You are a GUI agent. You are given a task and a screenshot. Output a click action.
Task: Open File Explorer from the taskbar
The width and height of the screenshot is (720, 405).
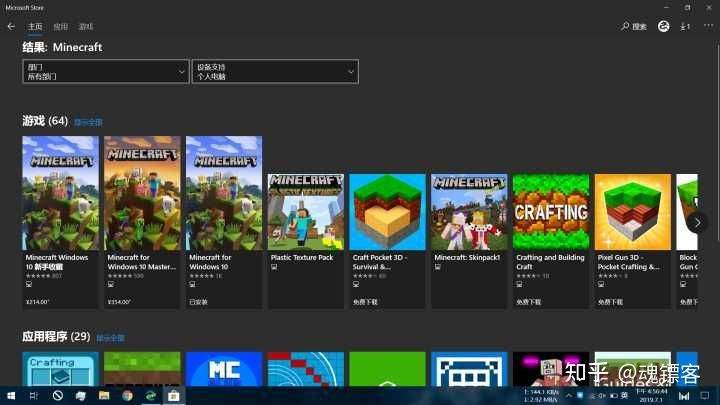pos(104,396)
